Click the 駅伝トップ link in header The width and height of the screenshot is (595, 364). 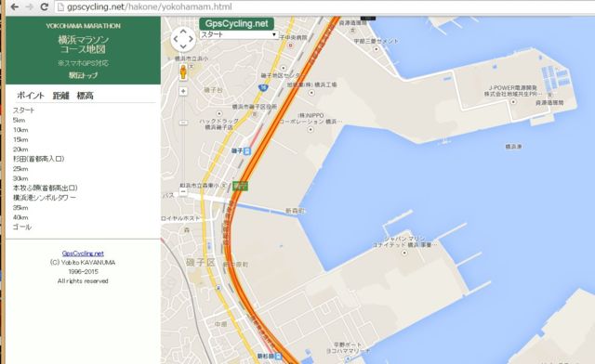coord(83,75)
